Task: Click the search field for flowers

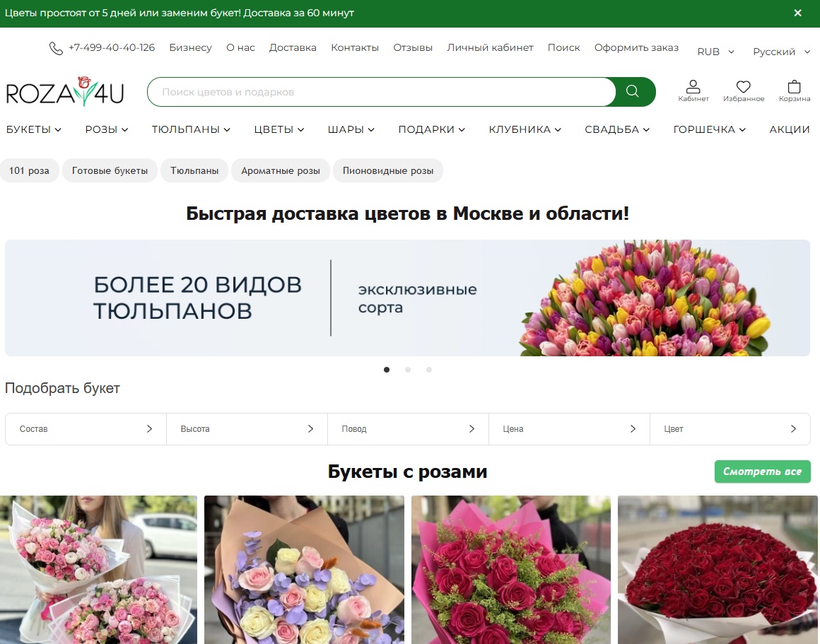Action: [x=382, y=92]
